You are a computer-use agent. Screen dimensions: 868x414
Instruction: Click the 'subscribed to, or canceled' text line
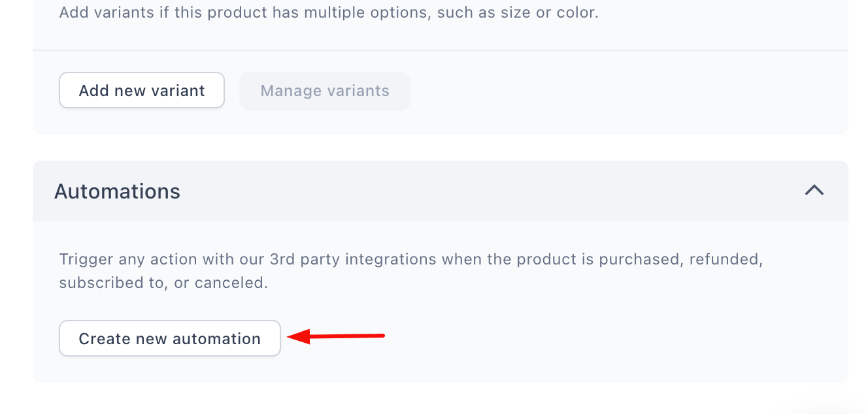tap(163, 283)
